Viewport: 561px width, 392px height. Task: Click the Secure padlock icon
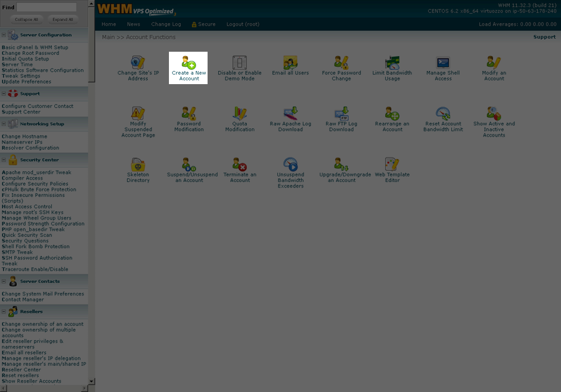194,24
